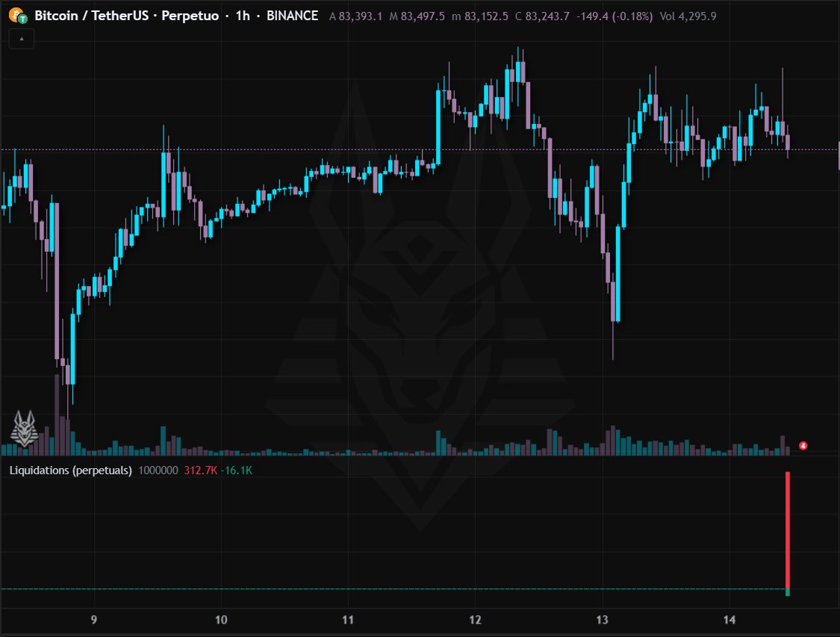The height and width of the screenshot is (637, 840).
Task: Select the Liquidations (perpetuals) indicator title
Action: tap(71, 470)
